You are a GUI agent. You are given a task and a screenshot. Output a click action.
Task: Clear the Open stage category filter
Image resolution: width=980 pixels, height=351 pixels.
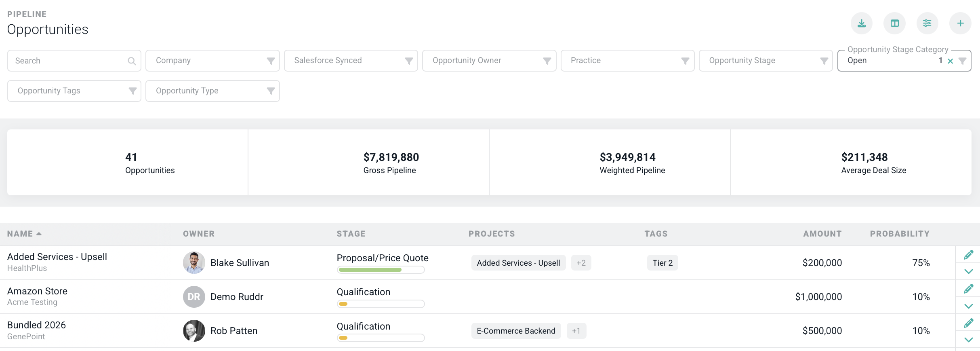pyautogui.click(x=950, y=61)
